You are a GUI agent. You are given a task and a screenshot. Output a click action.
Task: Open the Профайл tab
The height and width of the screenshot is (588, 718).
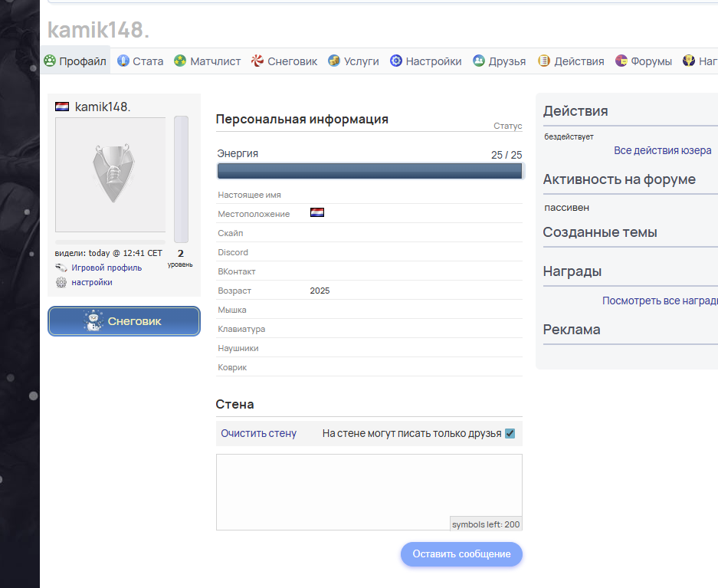tap(76, 61)
